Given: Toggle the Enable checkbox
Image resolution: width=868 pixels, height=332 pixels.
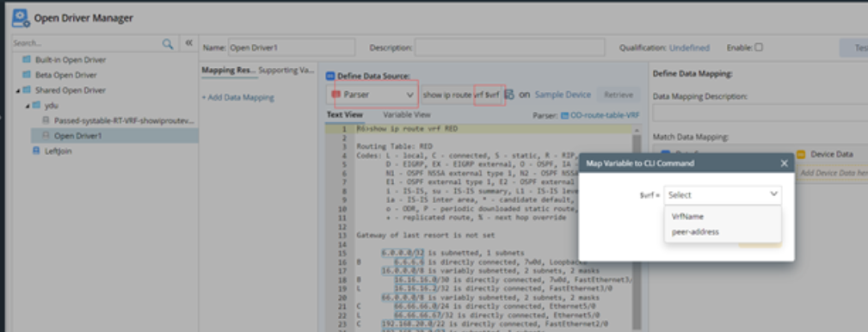Looking at the screenshot, I should [759, 47].
